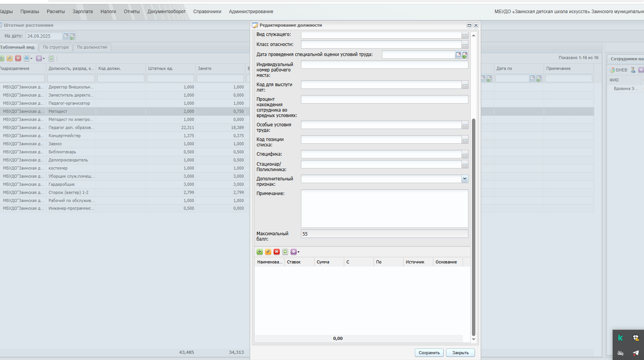Open the Налоги menu
Viewport: 644px width, 360px height.
108,12
